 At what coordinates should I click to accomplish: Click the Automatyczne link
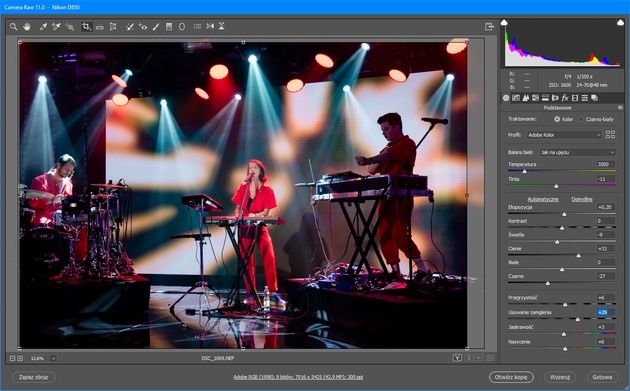(x=543, y=199)
